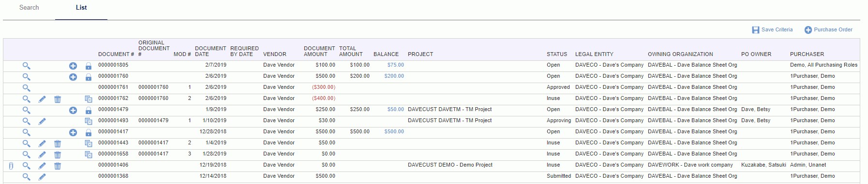Click the Save Criteria disk icon
Viewport: 868px width, 184px height.
pos(756,30)
